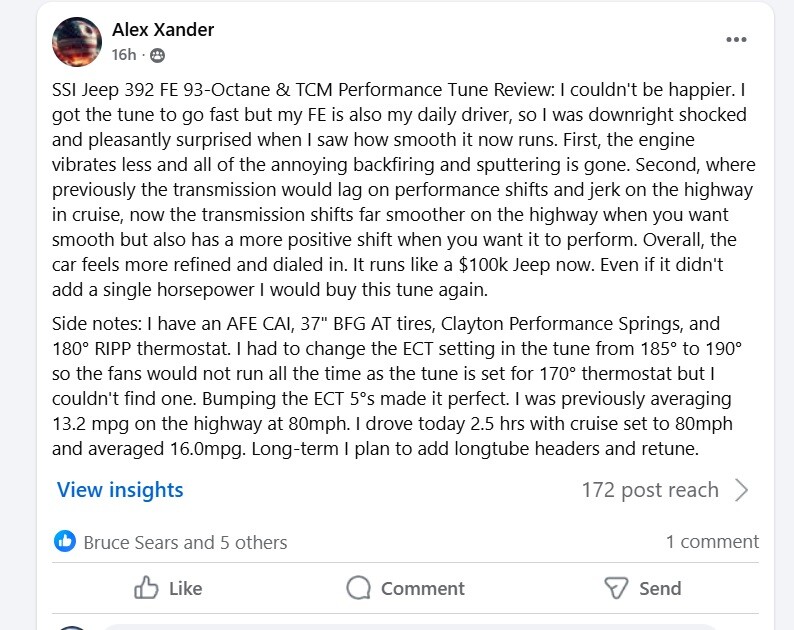Open the 16h timestamp link
The width and height of the screenshot is (794, 630).
124,55
